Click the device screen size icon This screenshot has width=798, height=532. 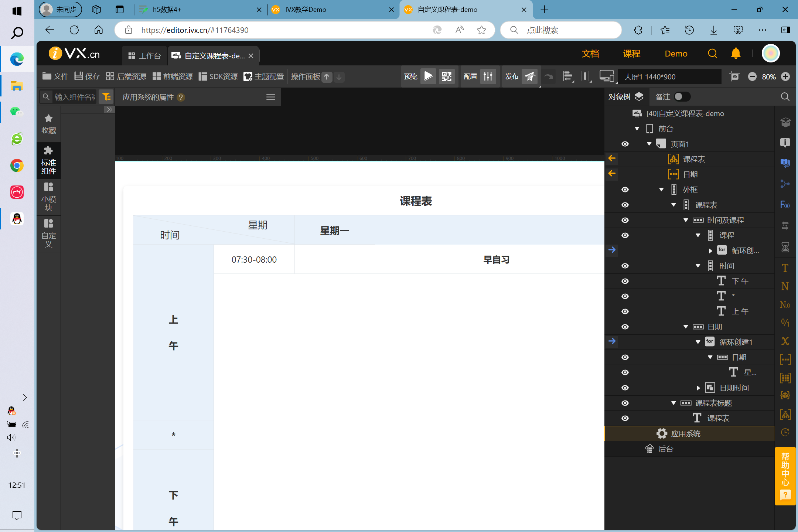point(606,76)
